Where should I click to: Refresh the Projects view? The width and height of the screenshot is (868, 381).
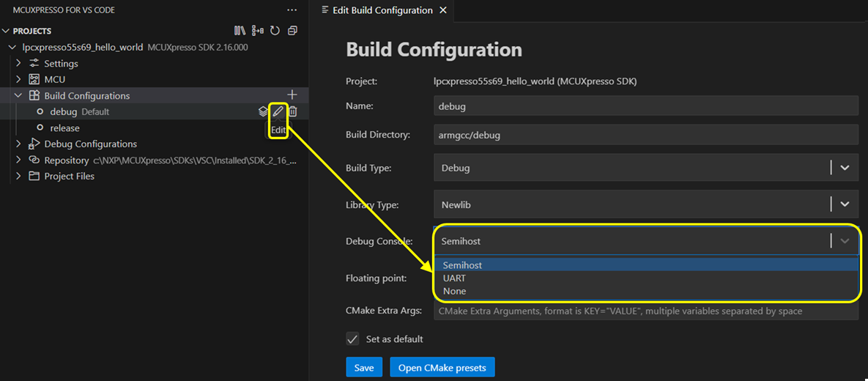coord(275,31)
